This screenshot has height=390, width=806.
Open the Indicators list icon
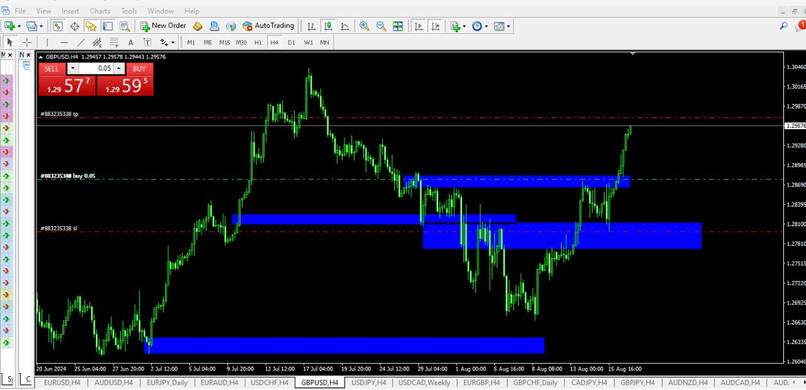pyautogui.click(x=455, y=26)
